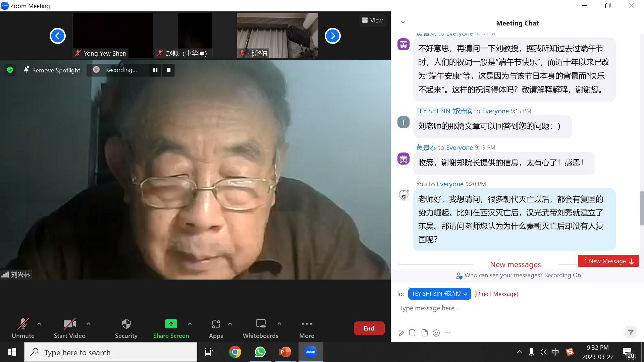Expand the Whiteboards options arrow
Image resolution: width=644 pixels, height=362 pixels.
tap(279, 324)
